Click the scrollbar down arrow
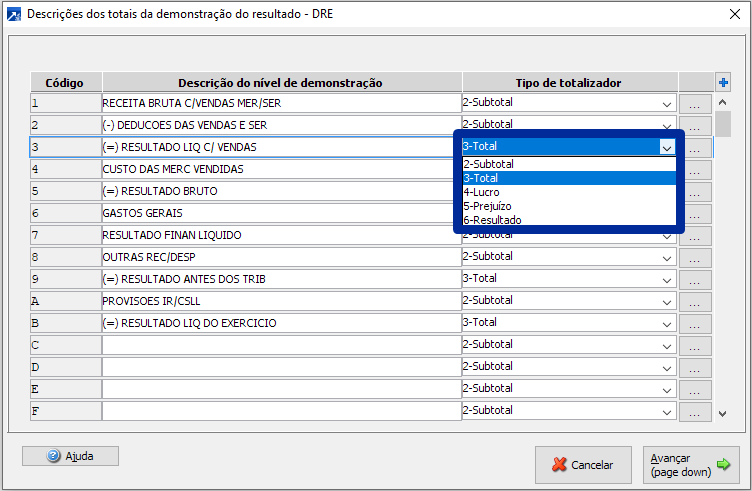The width and height of the screenshot is (752, 491). tap(723, 412)
